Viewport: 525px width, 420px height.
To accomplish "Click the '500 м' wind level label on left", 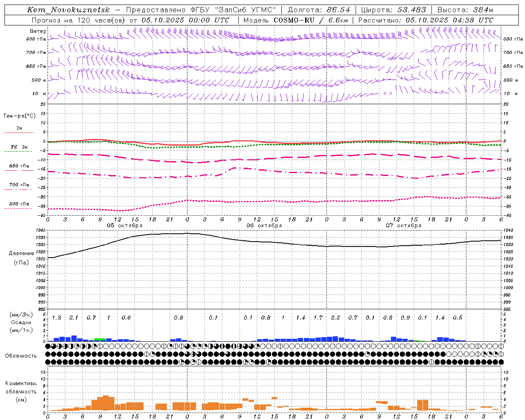I will [39, 80].
